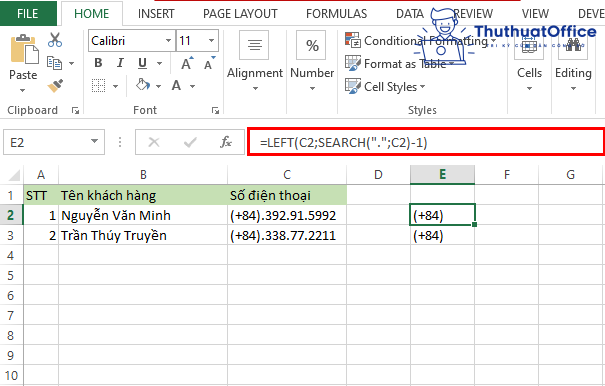Decrease font size with small A
The height and width of the screenshot is (386, 605).
[x=210, y=63]
